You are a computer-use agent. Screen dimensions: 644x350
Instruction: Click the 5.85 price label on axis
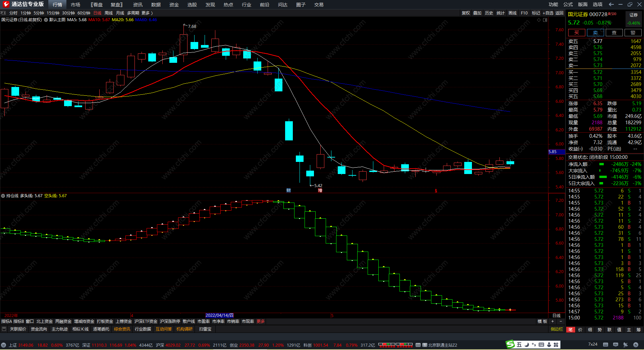pos(556,152)
